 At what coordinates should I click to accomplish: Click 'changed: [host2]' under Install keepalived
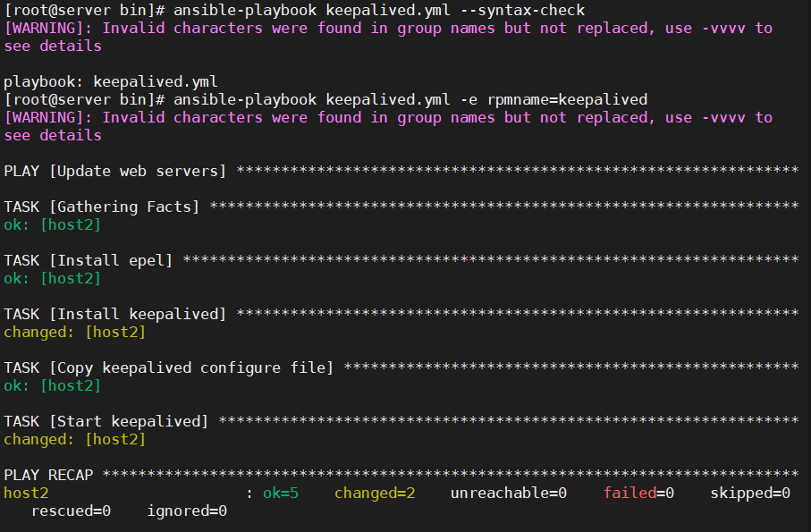[75, 333]
